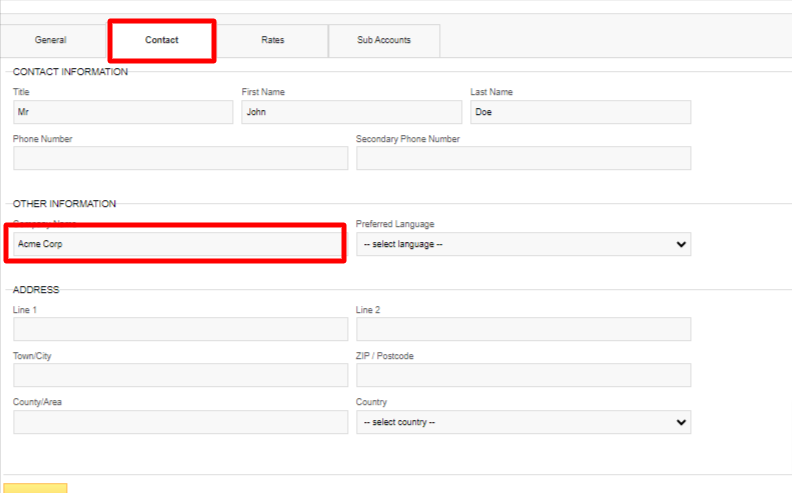Open the Contact tab
792x493 pixels.
(162, 40)
